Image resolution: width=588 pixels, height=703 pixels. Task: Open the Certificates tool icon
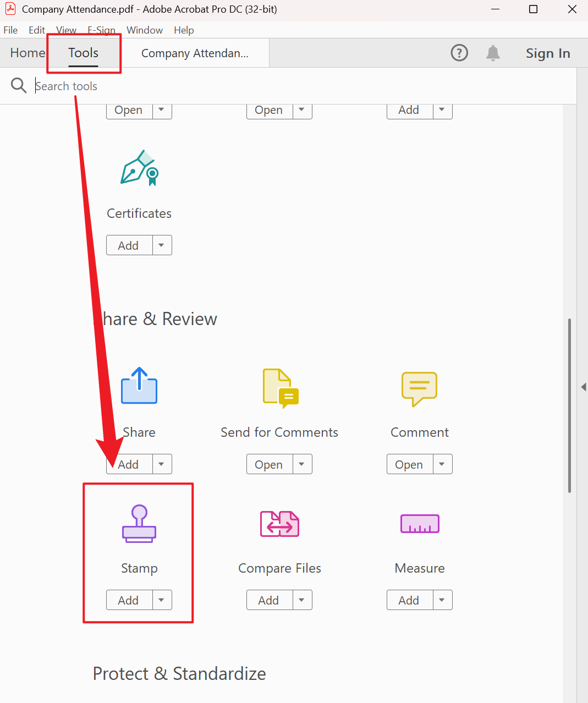click(139, 168)
